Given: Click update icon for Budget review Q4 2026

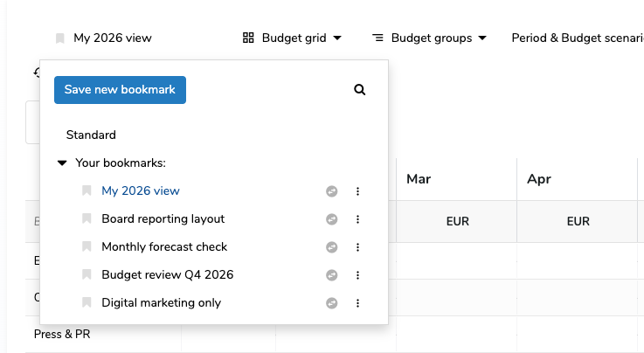Looking at the screenshot, I should (332, 275).
